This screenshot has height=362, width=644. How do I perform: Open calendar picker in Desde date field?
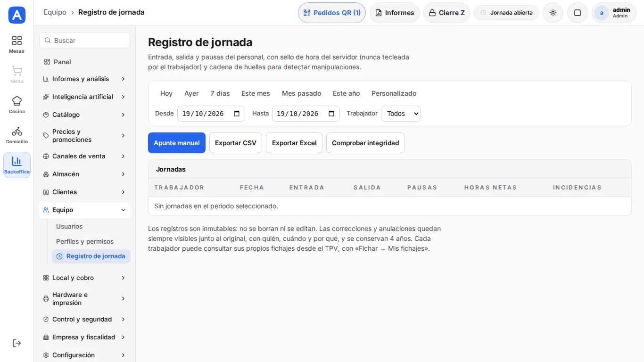click(237, 114)
